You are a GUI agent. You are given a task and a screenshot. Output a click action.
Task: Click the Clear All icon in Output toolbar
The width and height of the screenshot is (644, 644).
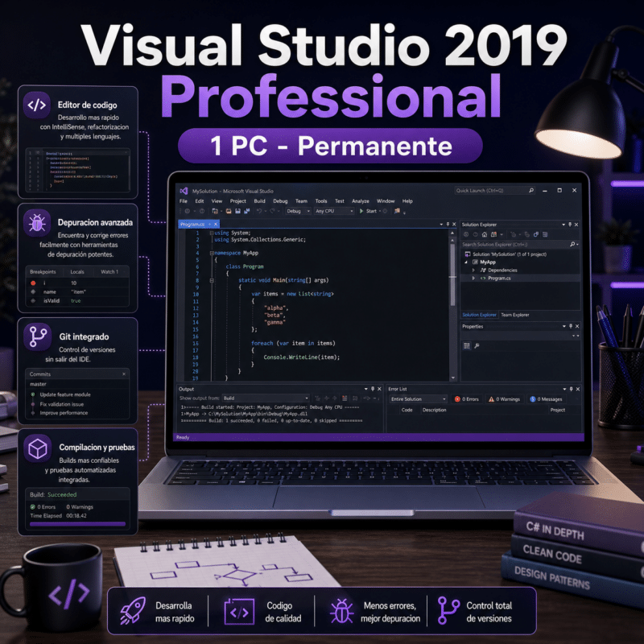click(x=345, y=398)
